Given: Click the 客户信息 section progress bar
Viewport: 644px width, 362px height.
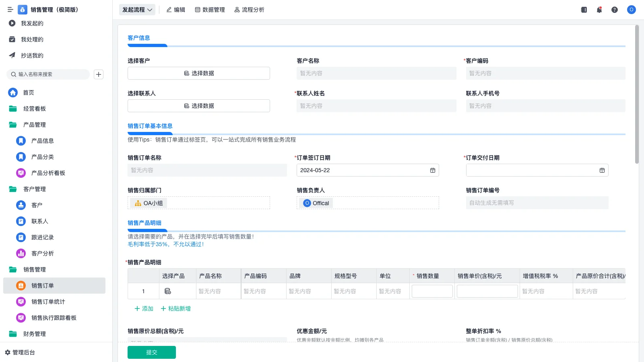Looking at the screenshot, I should [x=147, y=45].
